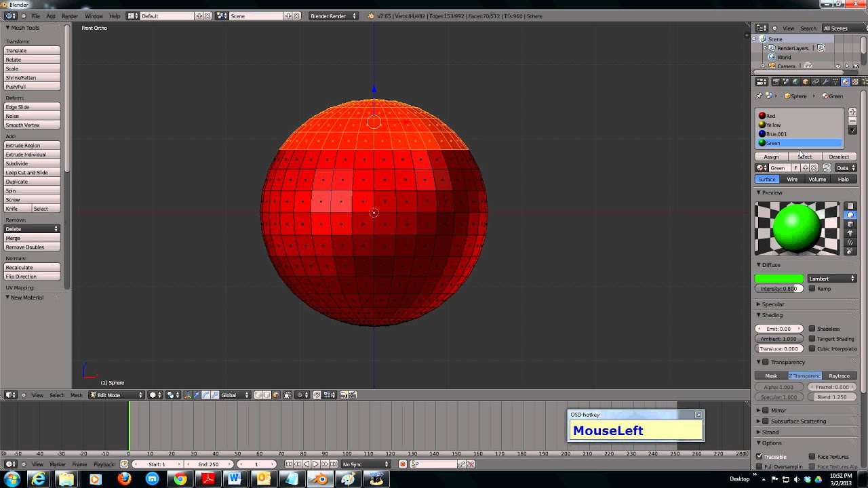Click the Assign material button
Image resolution: width=868 pixels, height=488 pixels.
(771, 157)
